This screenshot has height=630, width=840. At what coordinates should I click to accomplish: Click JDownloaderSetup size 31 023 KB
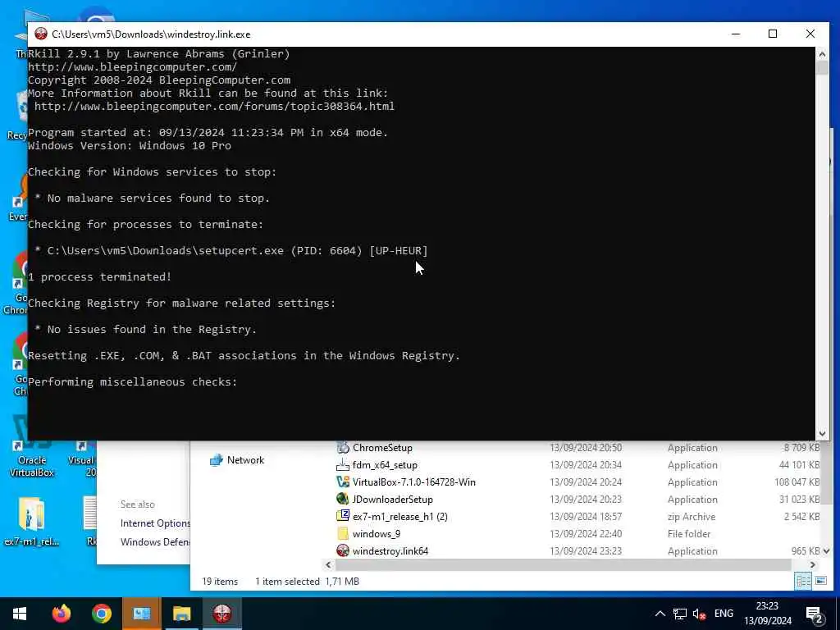799,499
